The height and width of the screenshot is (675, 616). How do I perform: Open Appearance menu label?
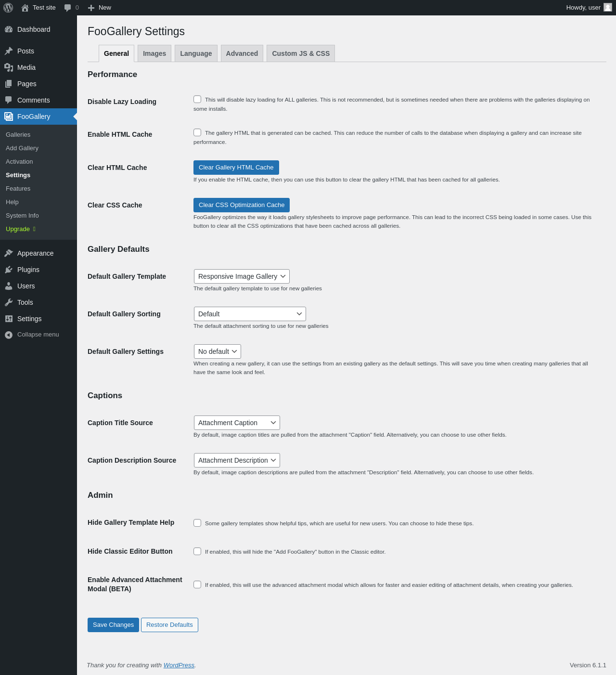click(36, 253)
